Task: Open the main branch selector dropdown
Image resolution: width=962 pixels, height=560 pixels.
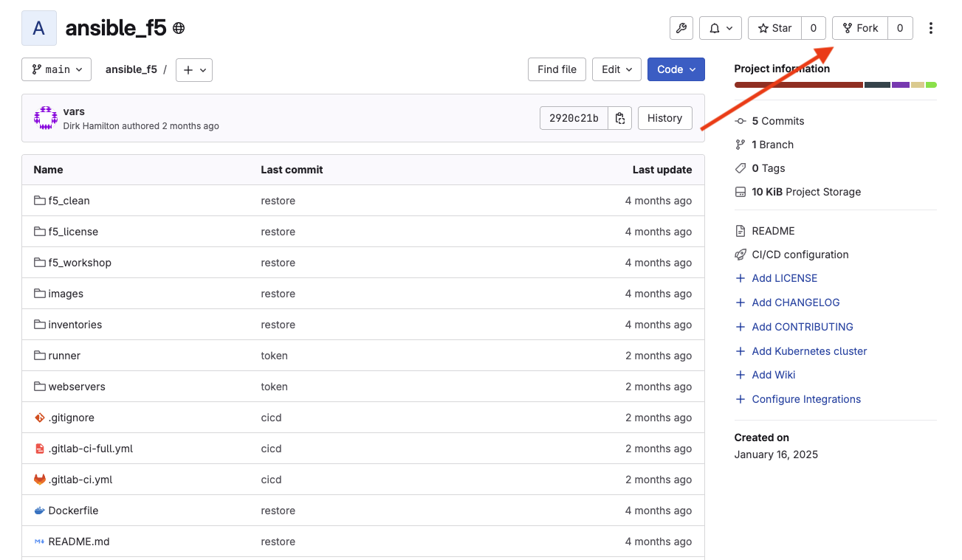Action: pos(57,69)
